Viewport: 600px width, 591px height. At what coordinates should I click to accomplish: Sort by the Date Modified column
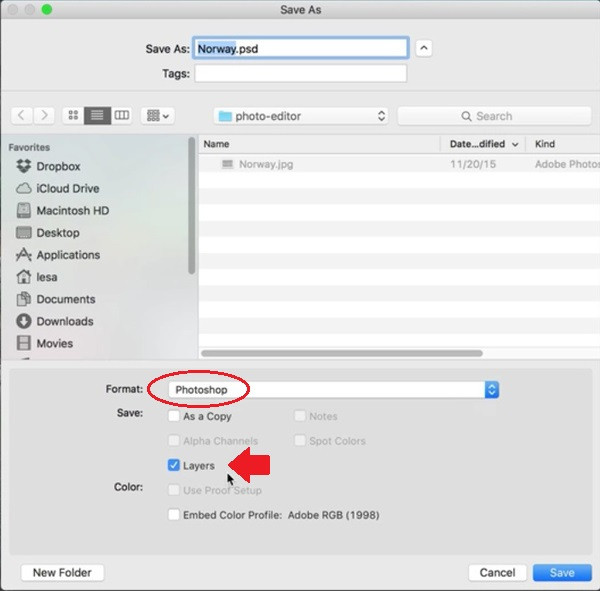pos(485,144)
